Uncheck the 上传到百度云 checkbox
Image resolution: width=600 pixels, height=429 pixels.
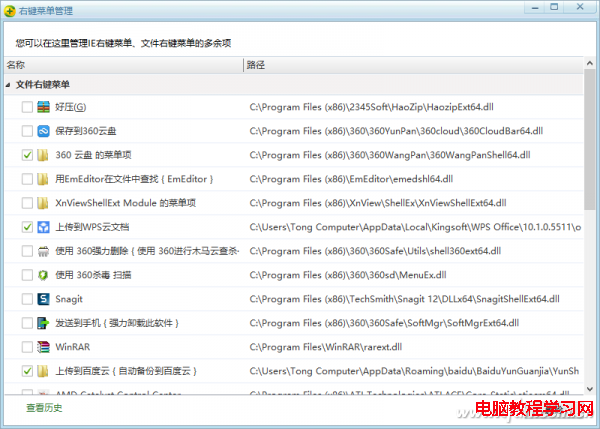(x=27, y=371)
